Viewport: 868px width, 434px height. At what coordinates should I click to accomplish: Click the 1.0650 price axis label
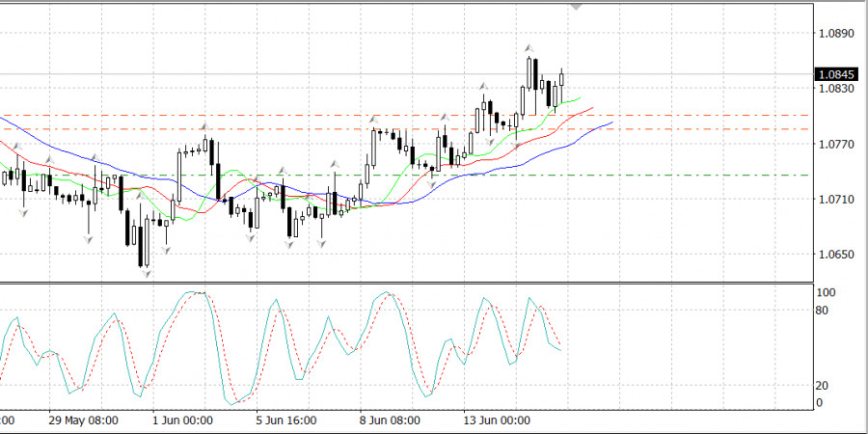coord(835,255)
